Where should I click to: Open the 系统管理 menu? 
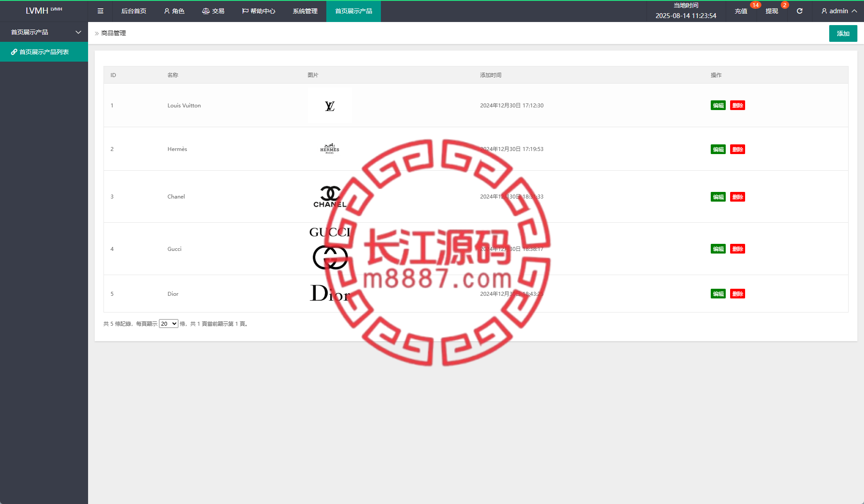(305, 11)
